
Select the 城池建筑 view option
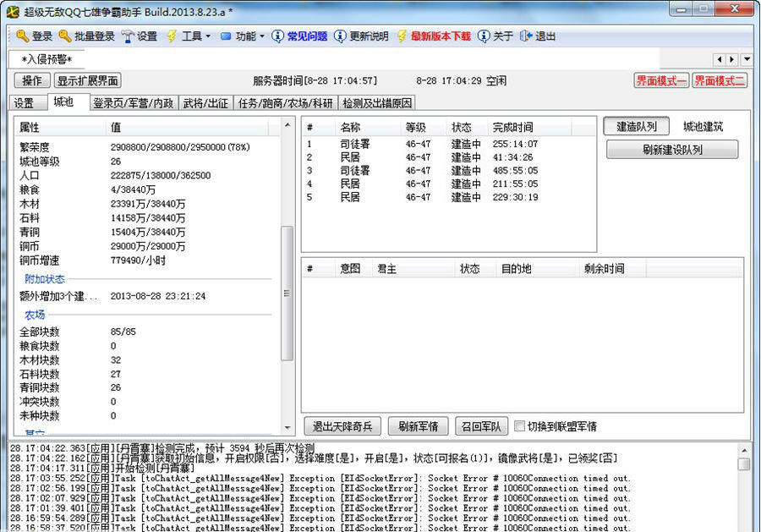(703, 127)
